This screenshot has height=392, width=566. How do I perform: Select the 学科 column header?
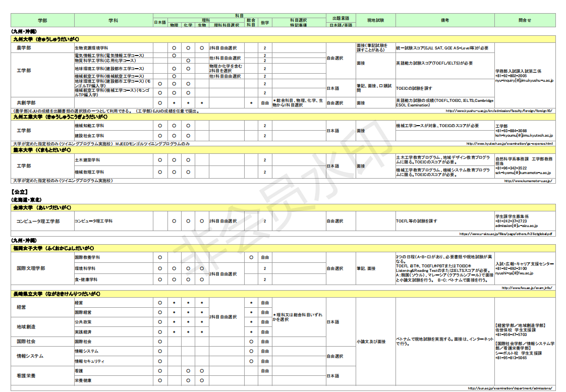[x=114, y=20]
